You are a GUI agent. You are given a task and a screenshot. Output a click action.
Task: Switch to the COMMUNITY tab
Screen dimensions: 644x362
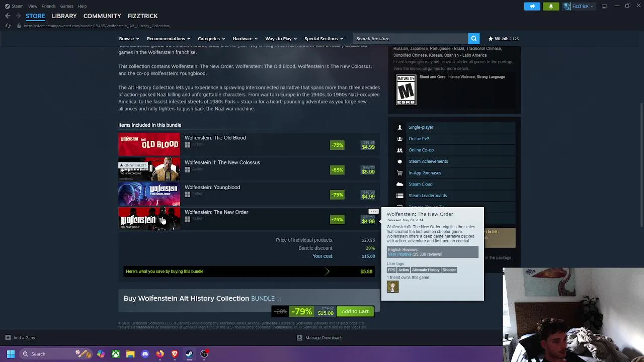pos(102,16)
